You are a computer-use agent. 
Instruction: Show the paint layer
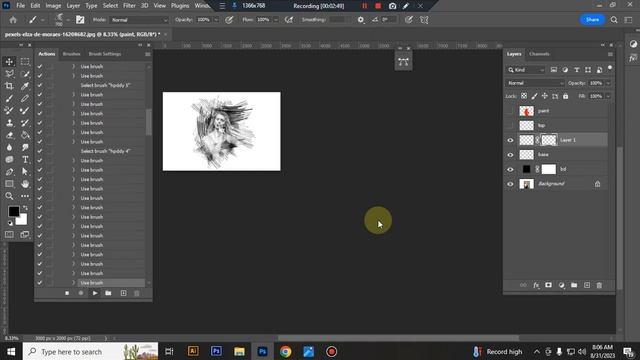pos(510,111)
